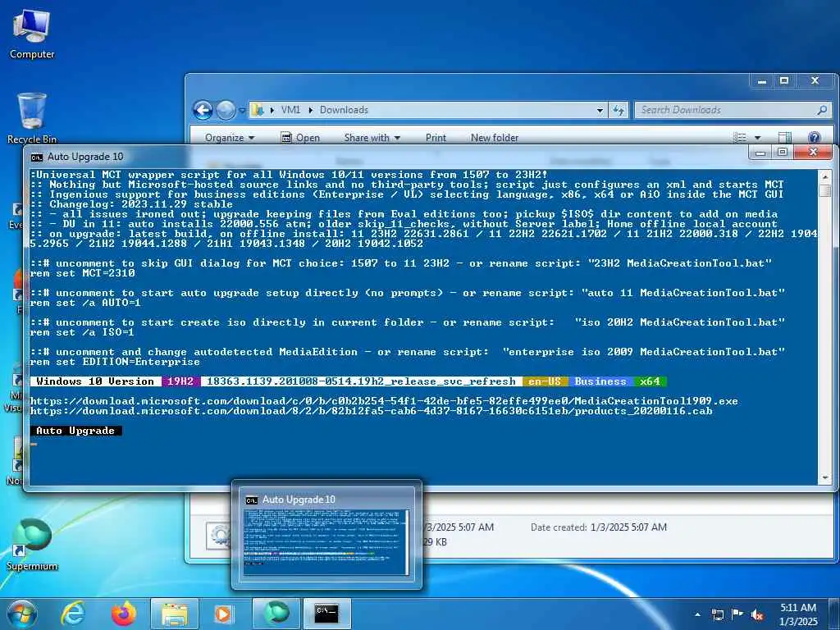Refresh the Downloads folder address bar

pyautogui.click(x=619, y=111)
